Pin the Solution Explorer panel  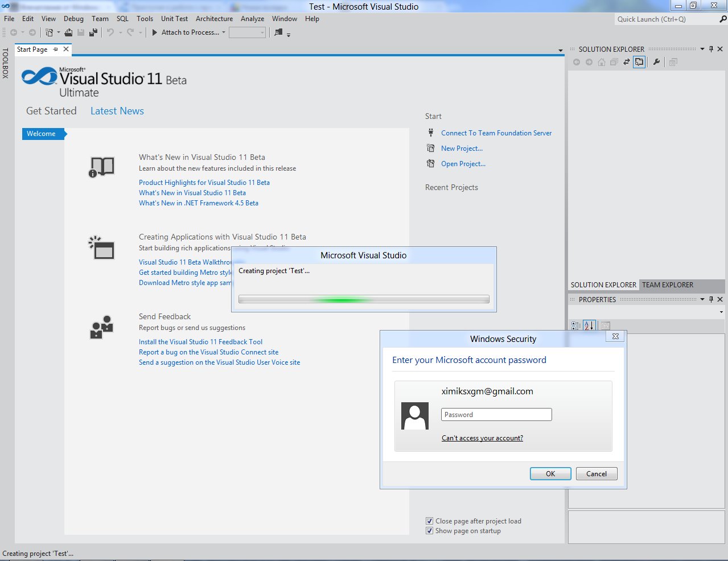click(x=711, y=49)
